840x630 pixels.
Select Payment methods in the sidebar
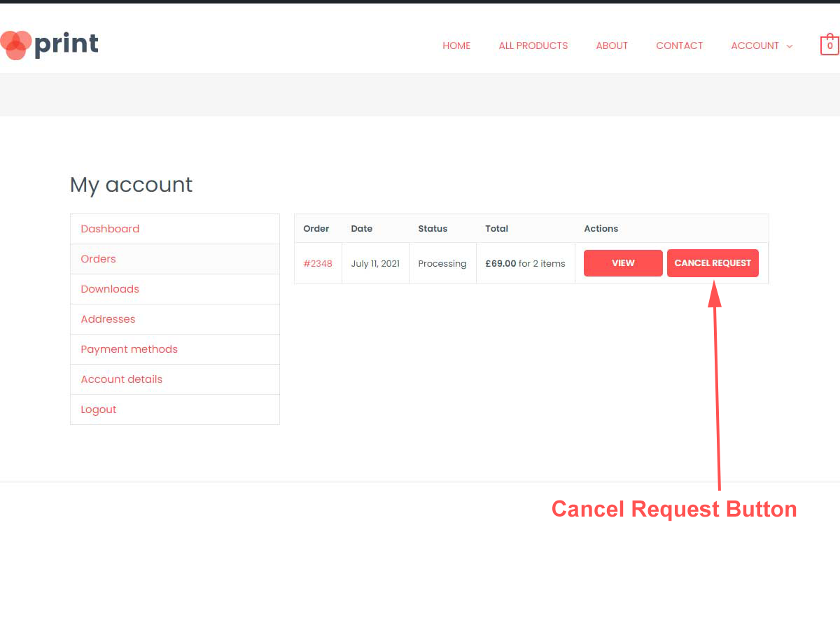pos(129,349)
